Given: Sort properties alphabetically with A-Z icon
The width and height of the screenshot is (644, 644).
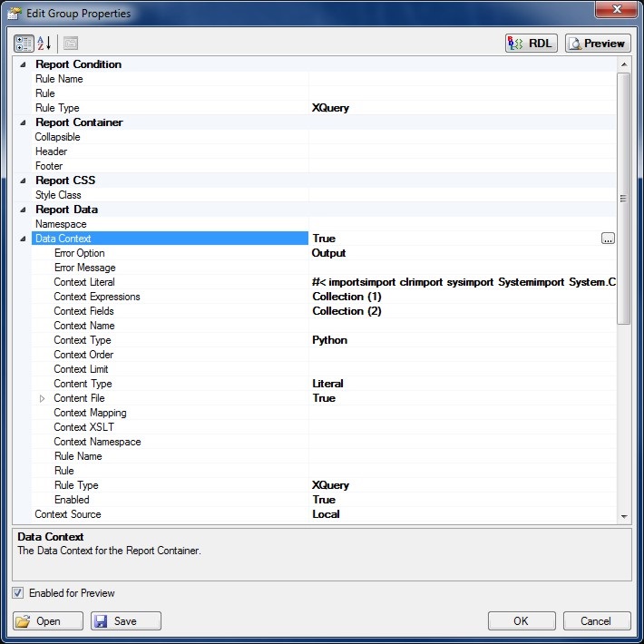Looking at the screenshot, I should [x=44, y=43].
